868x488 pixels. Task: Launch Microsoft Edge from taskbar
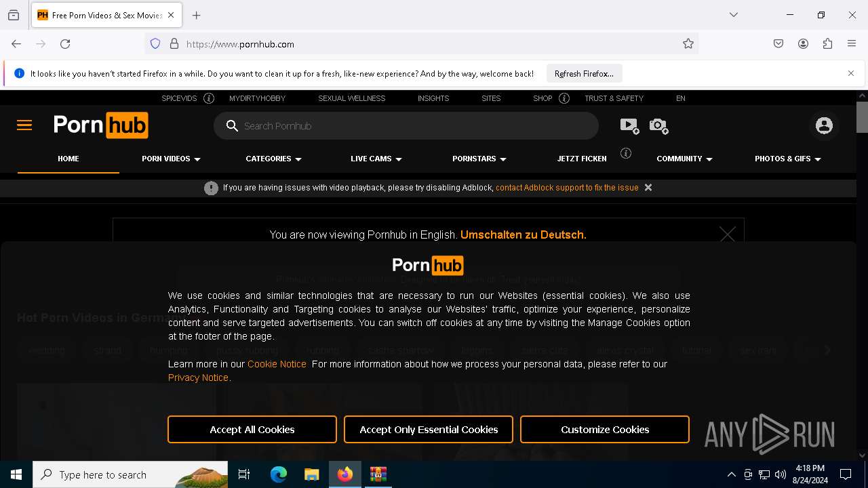click(279, 474)
